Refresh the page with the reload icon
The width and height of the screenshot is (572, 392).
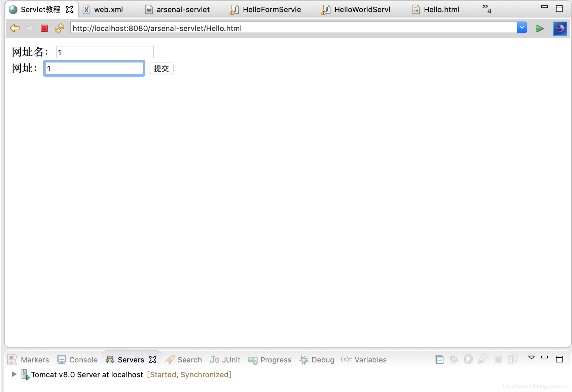point(60,28)
